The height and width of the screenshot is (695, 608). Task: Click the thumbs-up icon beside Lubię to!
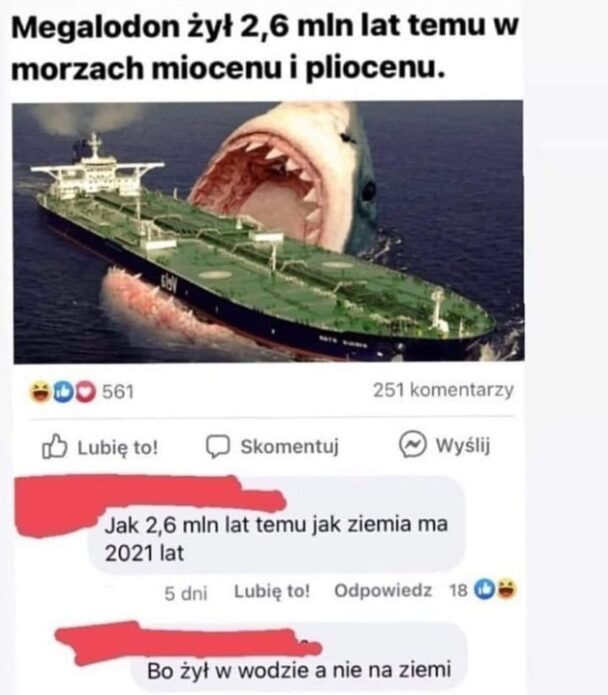pos(55,446)
